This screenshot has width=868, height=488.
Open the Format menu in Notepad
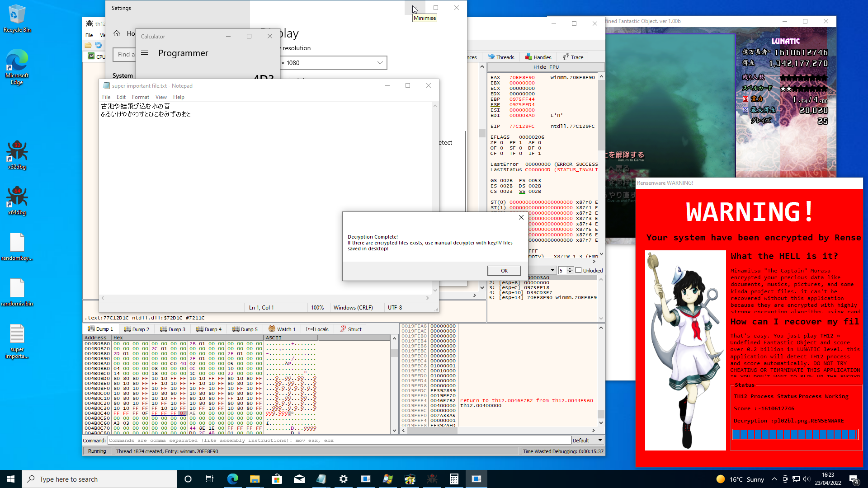[140, 97]
